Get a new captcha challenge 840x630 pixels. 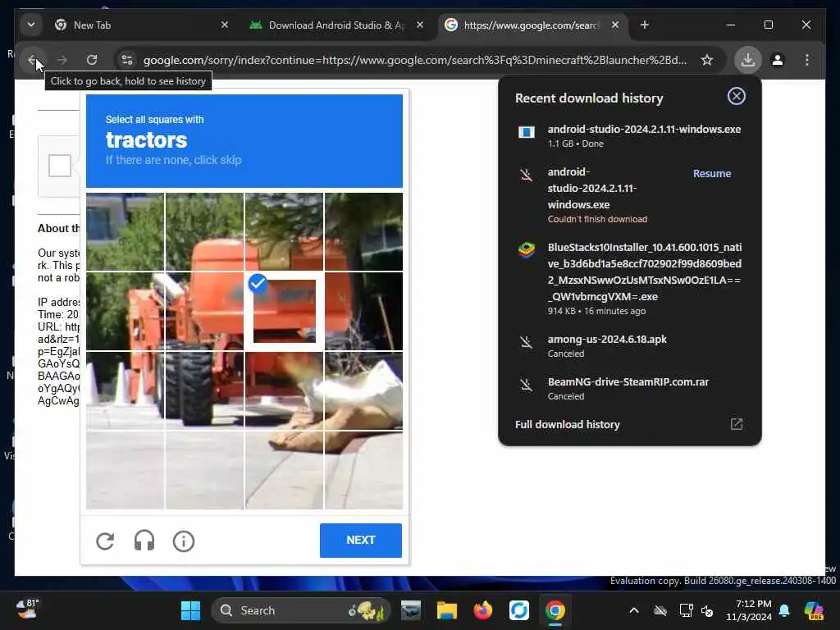click(105, 541)
